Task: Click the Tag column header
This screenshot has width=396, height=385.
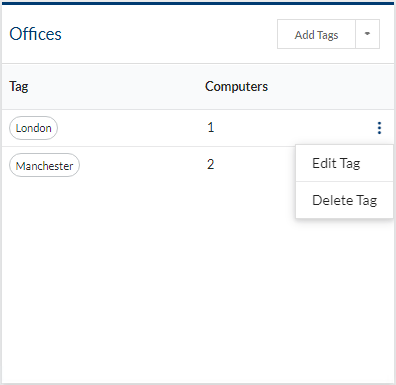Action: pos(19,87)
